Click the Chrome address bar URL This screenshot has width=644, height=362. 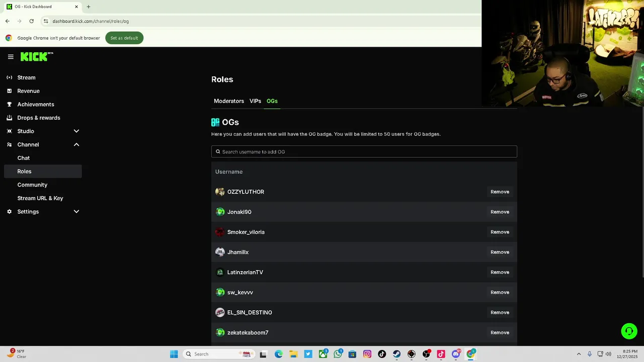coord(91,21)
